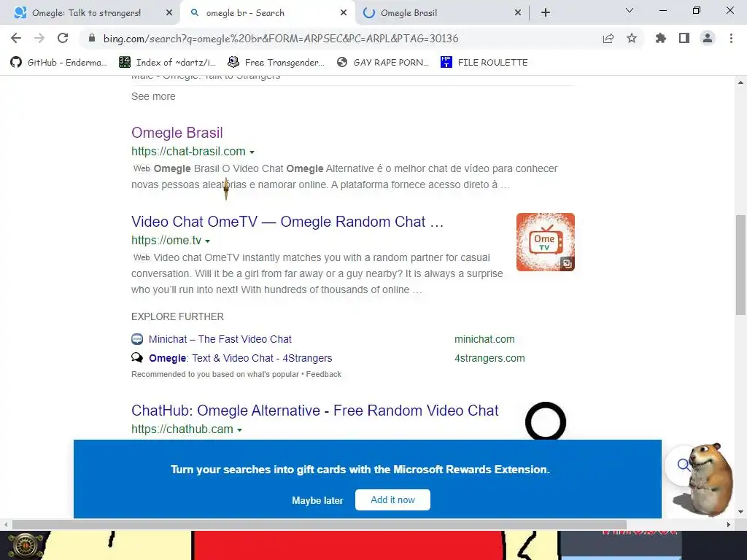Screen dimensions: 747x560
Task: Click the vertical scrollbar thumb
Action: click(x=740, y=265)
